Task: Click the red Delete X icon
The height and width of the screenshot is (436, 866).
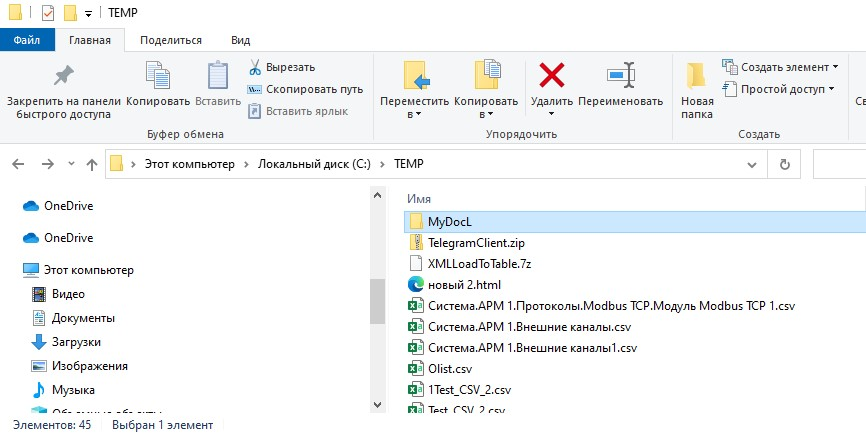Action: pos(552,76)
